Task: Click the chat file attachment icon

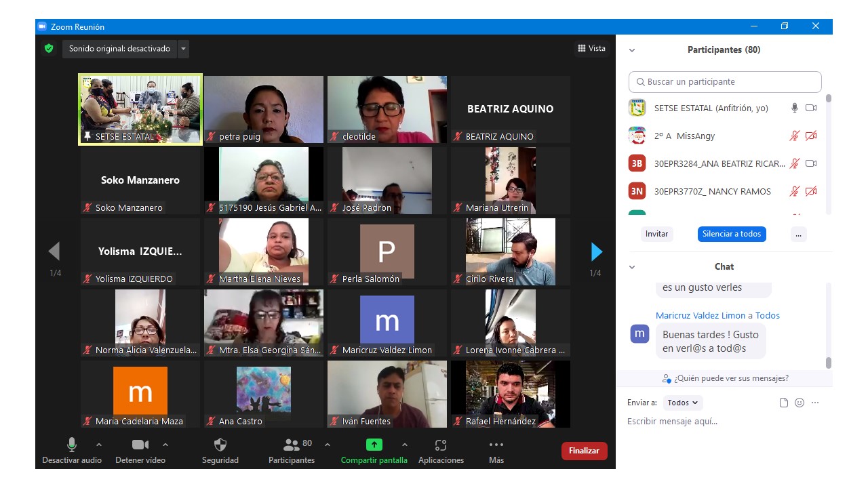Action: click(x=784, y=403)
